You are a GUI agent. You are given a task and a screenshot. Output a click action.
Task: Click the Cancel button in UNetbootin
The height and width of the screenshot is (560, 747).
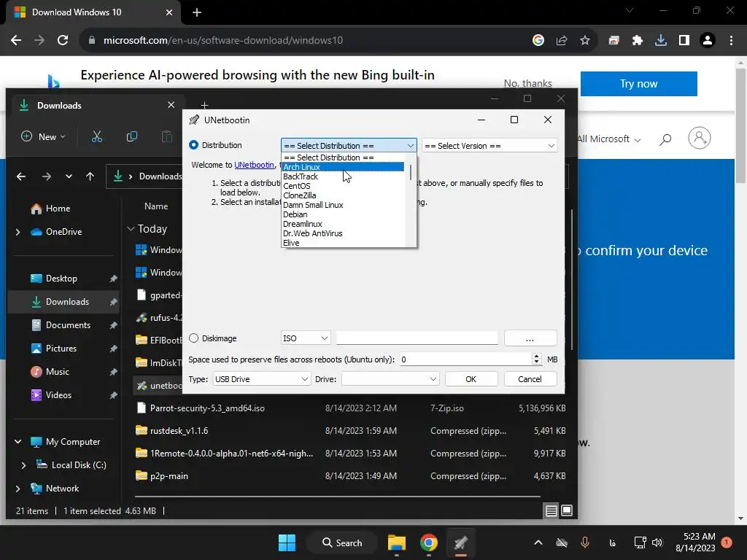[530, 379]
